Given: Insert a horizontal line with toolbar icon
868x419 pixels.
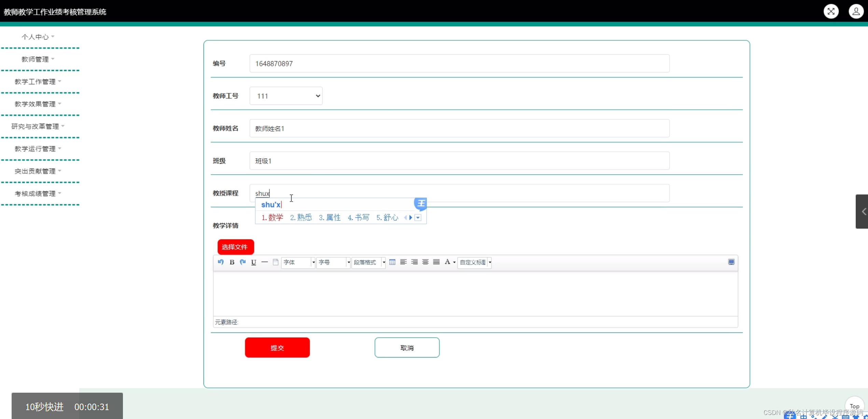Looking at the screenshot, I should coord(264,262).
